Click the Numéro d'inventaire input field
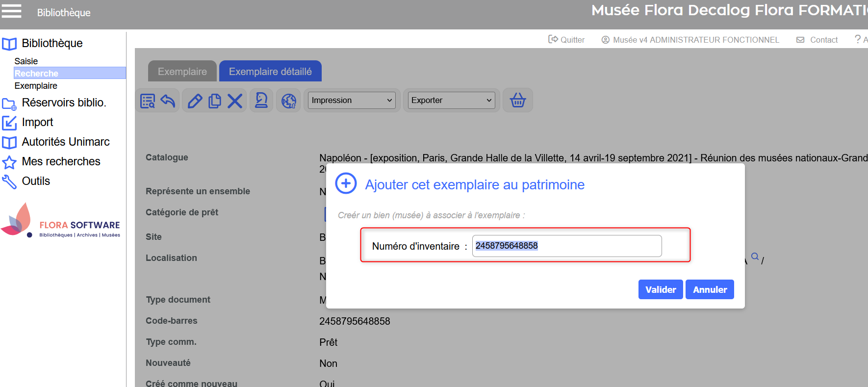Viewport: 868px width, 387px height. (x=566, y=246)
